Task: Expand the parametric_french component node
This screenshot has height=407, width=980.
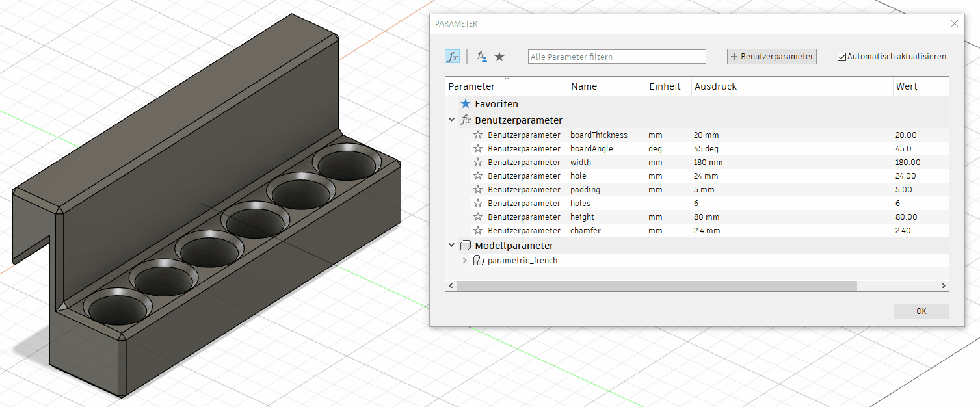Action: [464, 260]
